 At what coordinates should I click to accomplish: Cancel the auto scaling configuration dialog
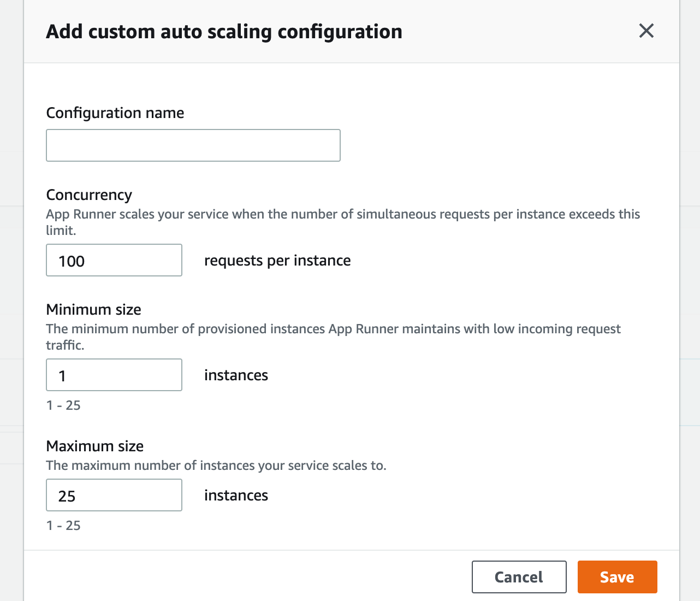pos(518,576)
